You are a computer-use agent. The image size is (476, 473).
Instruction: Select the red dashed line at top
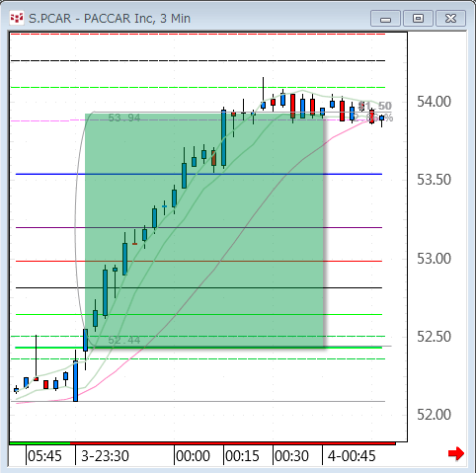click(x=198, y=34)
